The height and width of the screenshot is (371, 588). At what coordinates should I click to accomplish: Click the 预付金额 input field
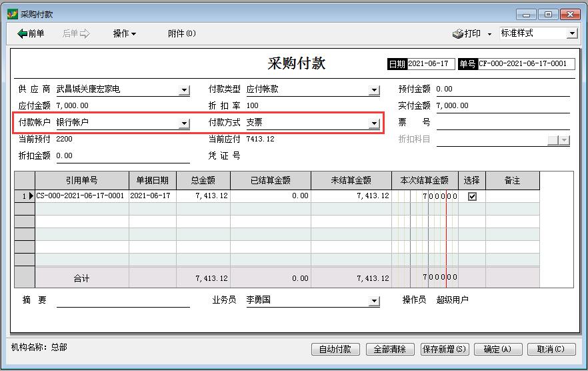(503, 89)
